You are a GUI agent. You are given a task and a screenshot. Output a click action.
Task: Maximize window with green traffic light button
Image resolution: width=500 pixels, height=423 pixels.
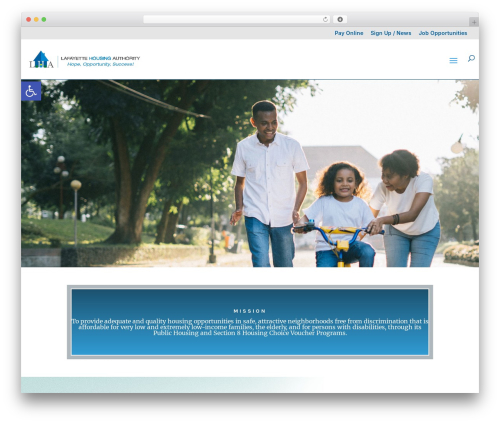(x=44, y=20)
